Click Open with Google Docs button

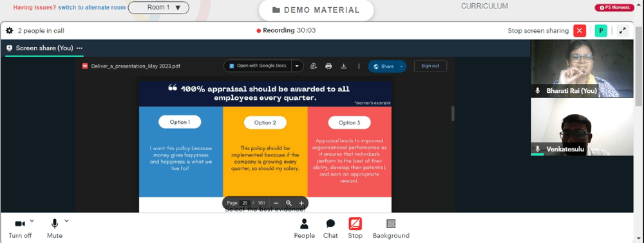pos(258,66)
